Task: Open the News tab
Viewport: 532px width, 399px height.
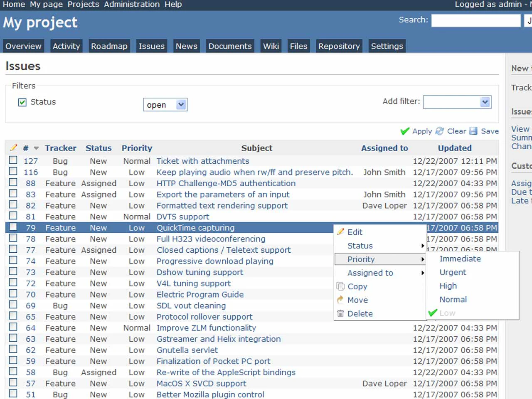Action: pos(186,46)
